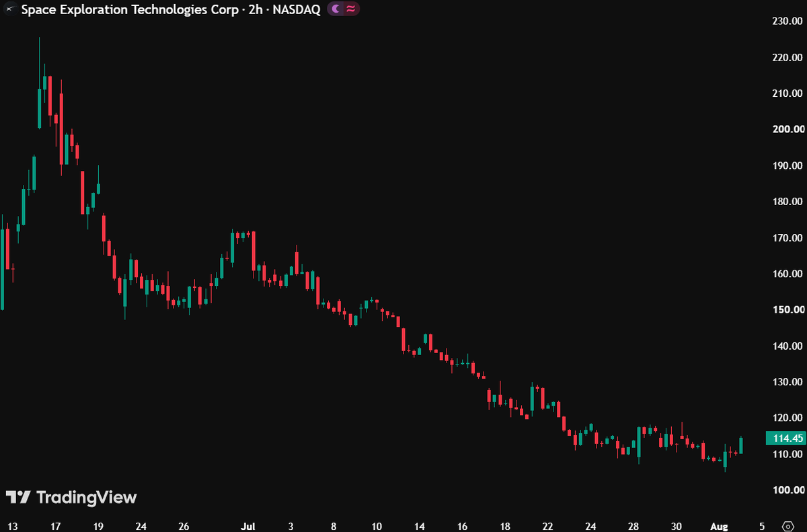Click the 220.00 price axis label
The width and height of the screenshot is (807, 532).
tap(789, 57)
